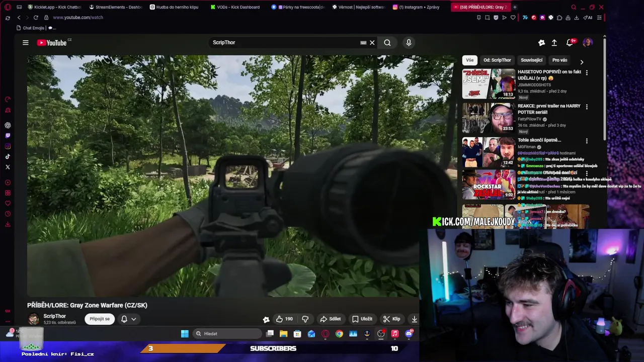This screenshot has width=644, height=362.
Task: Clear the ScripThor search text
Action: point(372,43)
